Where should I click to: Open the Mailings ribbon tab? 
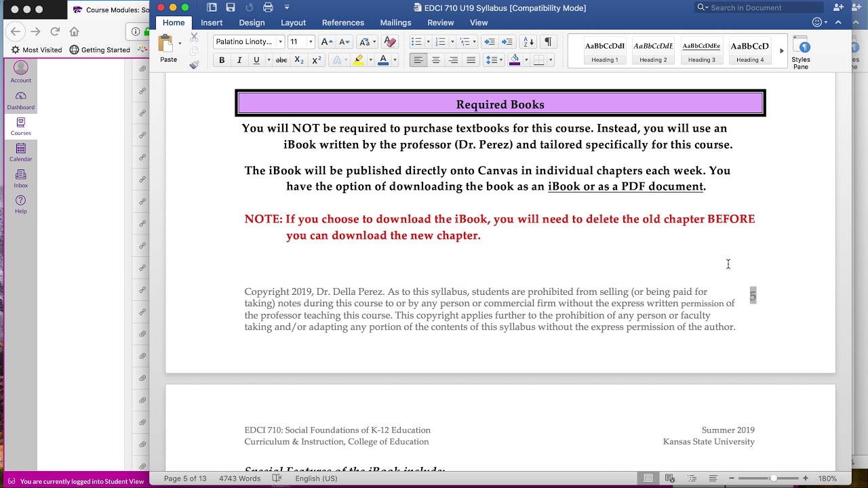point(395,22)
